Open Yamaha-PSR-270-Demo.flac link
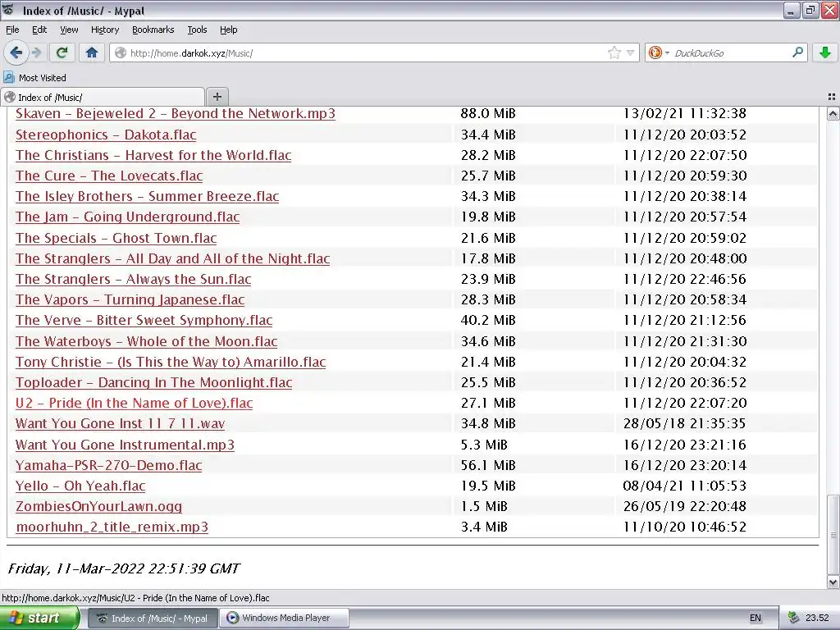Image resolution: width=840 pixels, height=630 pixels. coord(109,465)
